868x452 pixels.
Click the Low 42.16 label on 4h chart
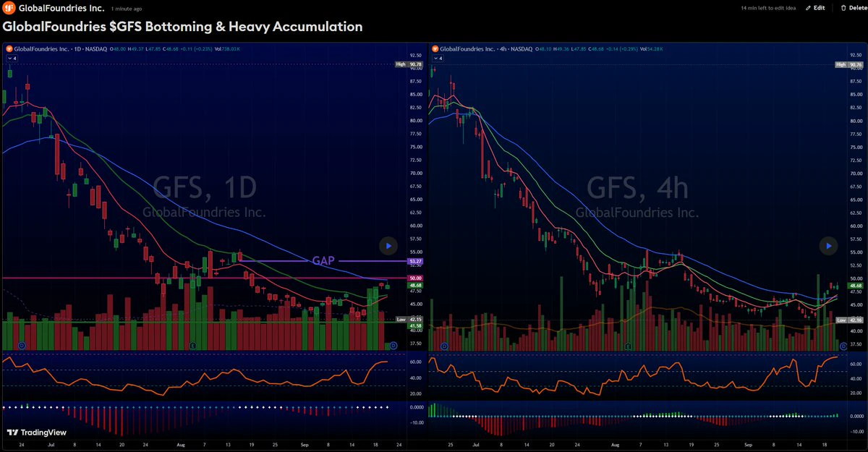click(850, 319)
